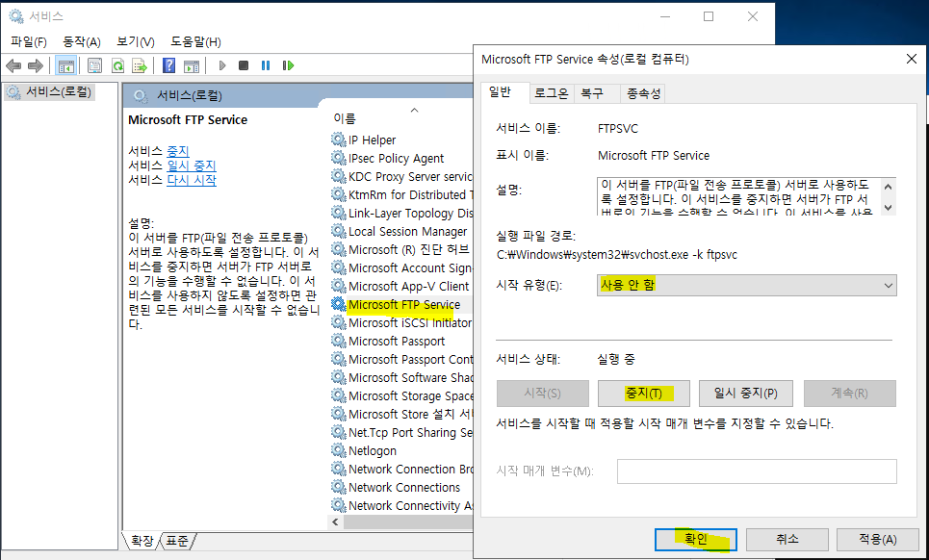Viewport: 929px width, 560px height.
Task: Click the 취소 button
Action: coord(787,539)
